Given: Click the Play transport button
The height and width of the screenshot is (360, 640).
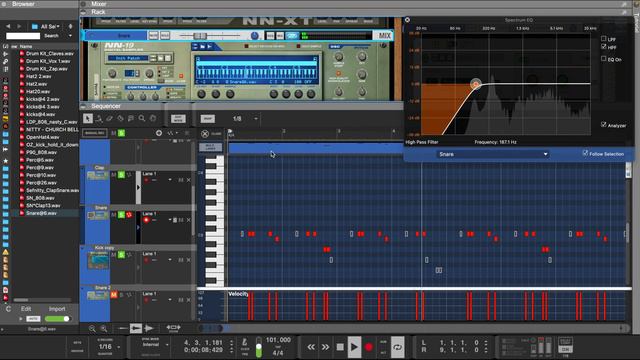Looking at the screenshot, I should [354, 347].
